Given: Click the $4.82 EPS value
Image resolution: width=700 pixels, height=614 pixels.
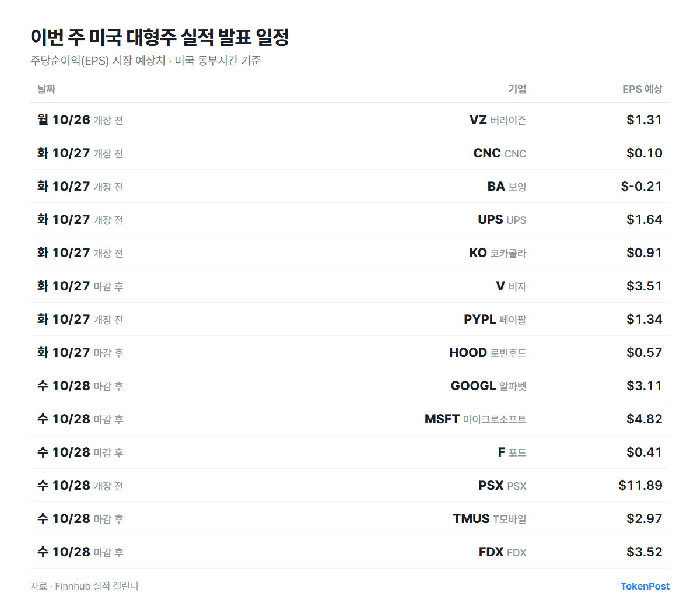Looking at the screenshot, I should tap(645, 419).
